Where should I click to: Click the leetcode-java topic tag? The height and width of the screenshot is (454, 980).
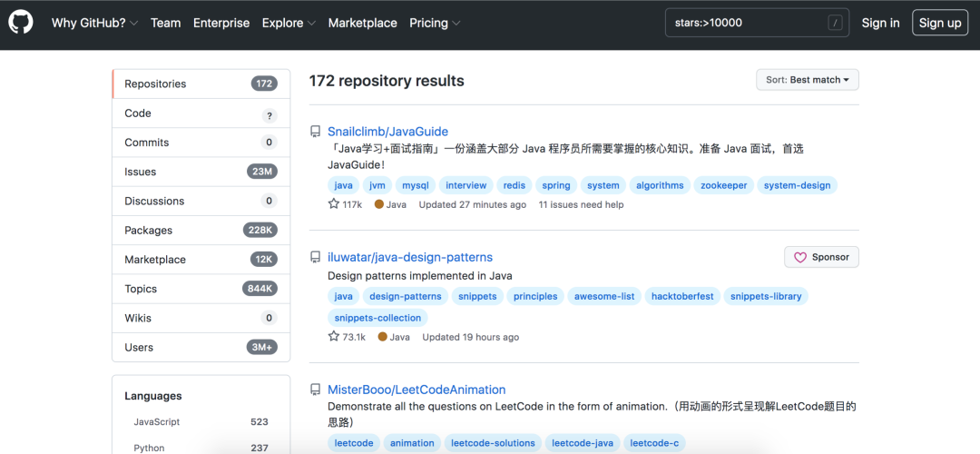[x=583, y=443]
